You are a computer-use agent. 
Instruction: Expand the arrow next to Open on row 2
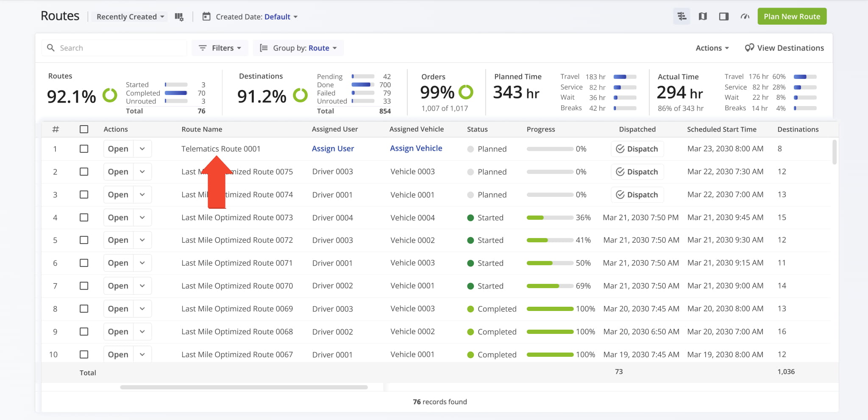142,172
